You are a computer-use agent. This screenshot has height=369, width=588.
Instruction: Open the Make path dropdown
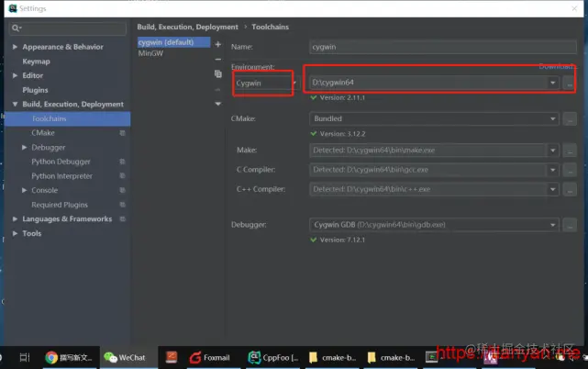[x=552, y=151]
